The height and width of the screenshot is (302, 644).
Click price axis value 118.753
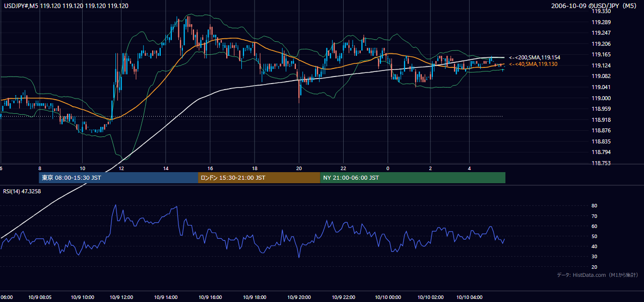601,163
